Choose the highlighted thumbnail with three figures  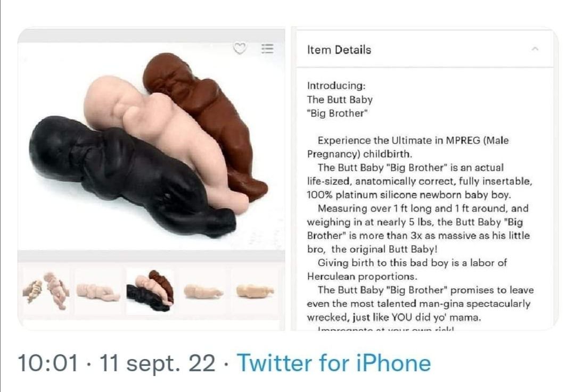pyautogui.click(x=150, y=291)
